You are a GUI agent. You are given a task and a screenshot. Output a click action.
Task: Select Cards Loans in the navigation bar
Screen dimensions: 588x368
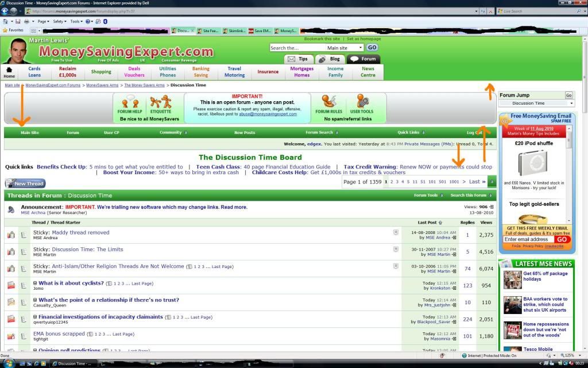34,72
